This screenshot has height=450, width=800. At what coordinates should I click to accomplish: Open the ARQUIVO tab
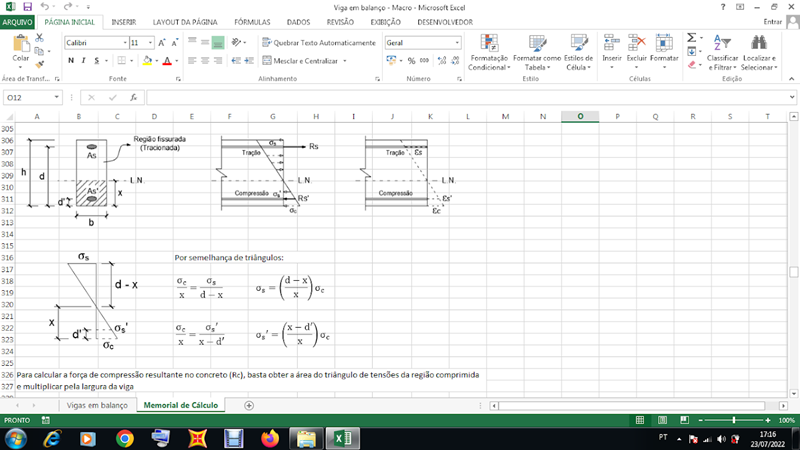[x=17, y=22]
